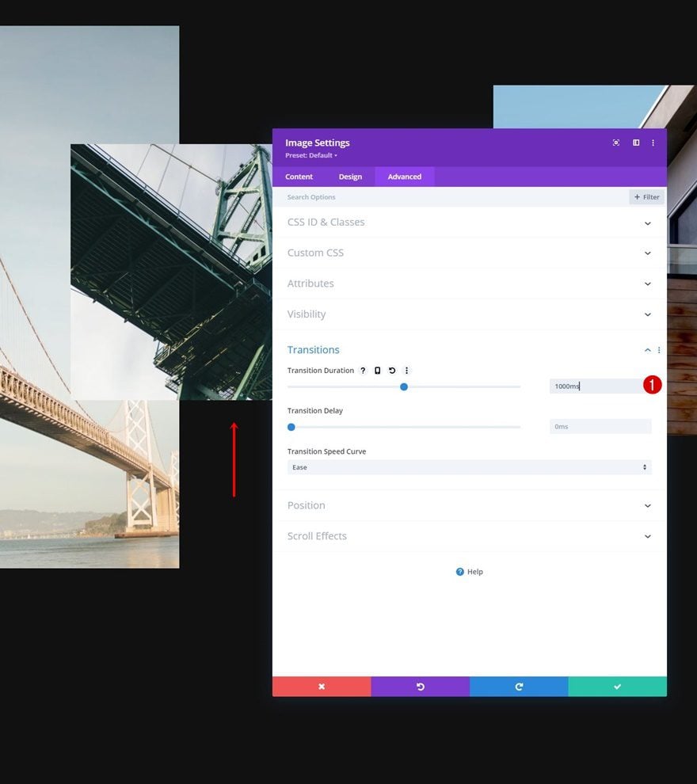697x784 pixels.
Task: Save changes with the green checkmark
Action: point(617,687)
